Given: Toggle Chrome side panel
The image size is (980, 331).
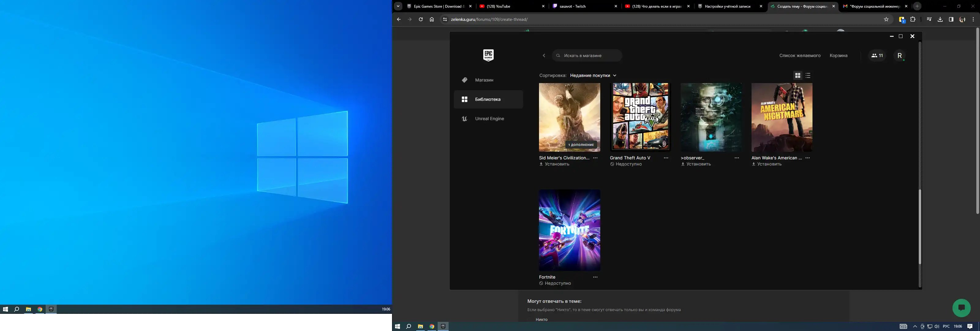Looking at the screenshot, I should (x=951, y=19).
